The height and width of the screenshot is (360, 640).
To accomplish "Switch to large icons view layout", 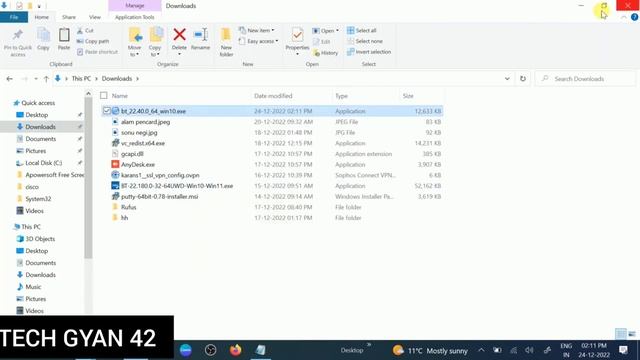I will click(632, 334).
